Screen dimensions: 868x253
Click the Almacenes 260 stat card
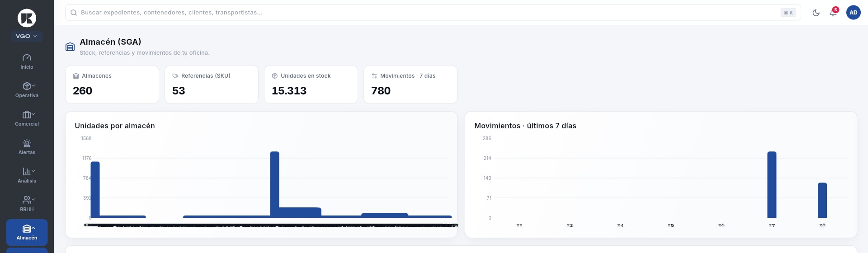(112, 84)
